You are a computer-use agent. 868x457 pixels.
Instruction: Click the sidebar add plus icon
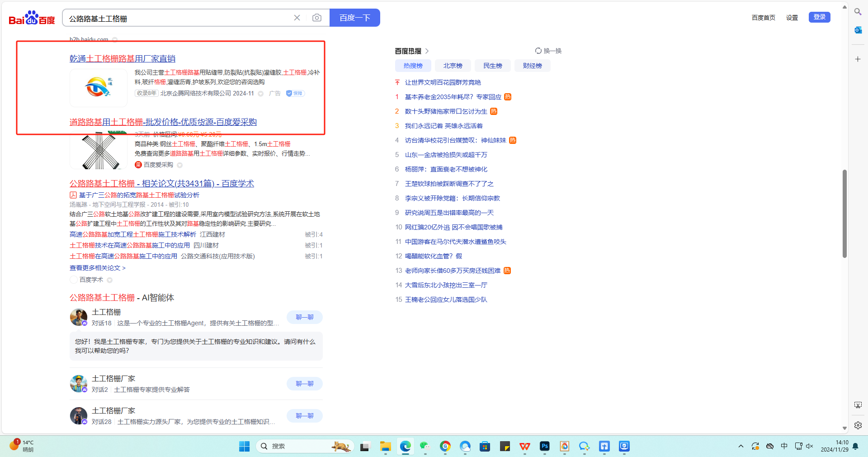point(858,59)
